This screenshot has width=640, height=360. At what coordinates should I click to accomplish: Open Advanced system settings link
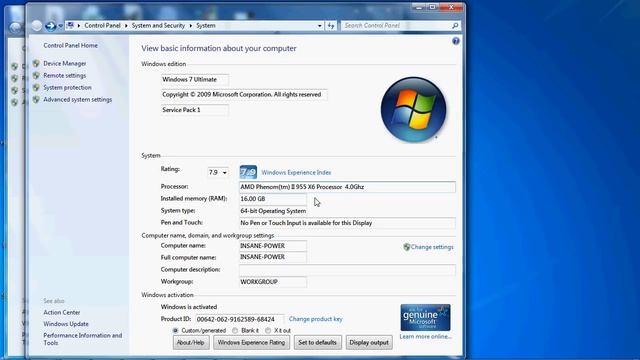pyautogui.click(x=78, y=99)
